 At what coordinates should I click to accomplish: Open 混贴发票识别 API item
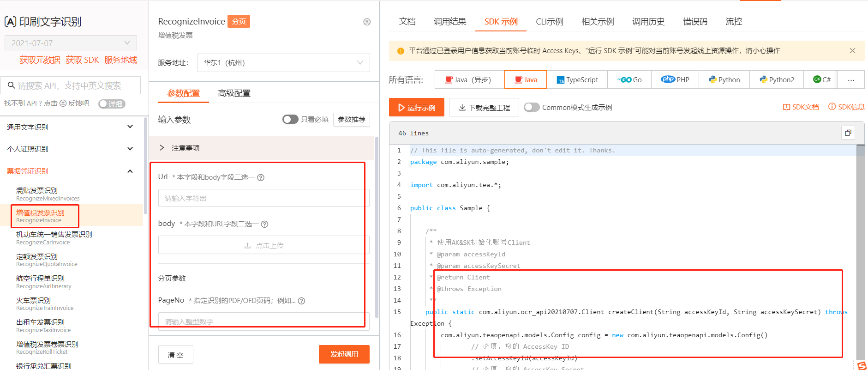tap(48, 194)
